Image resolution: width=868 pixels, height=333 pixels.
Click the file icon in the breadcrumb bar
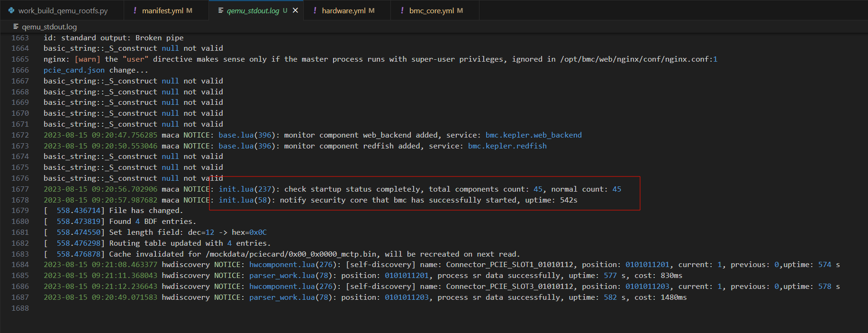(x=16, y=27)
